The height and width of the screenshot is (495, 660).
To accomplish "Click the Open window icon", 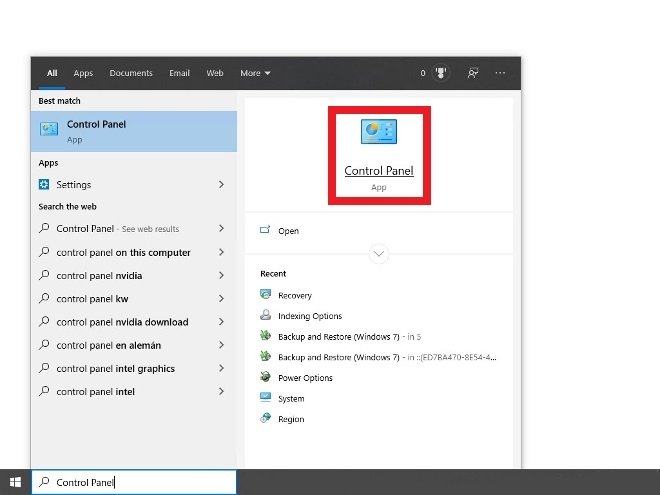I will pos(265,230).
